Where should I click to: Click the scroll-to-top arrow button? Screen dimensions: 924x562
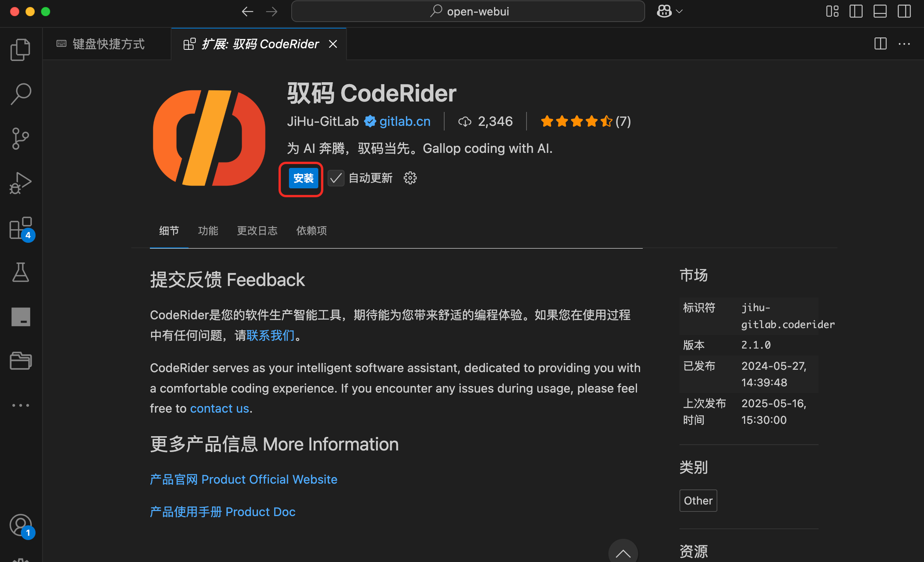click(x=623, y=552)
